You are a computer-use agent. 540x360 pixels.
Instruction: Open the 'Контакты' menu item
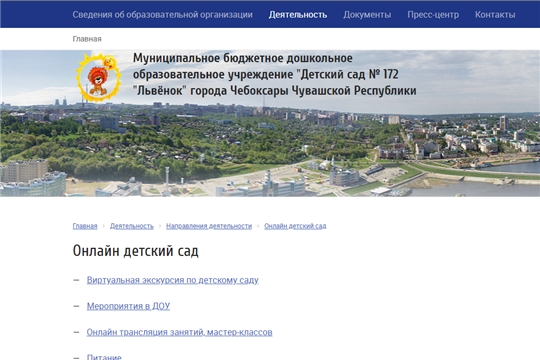[495, 15]
